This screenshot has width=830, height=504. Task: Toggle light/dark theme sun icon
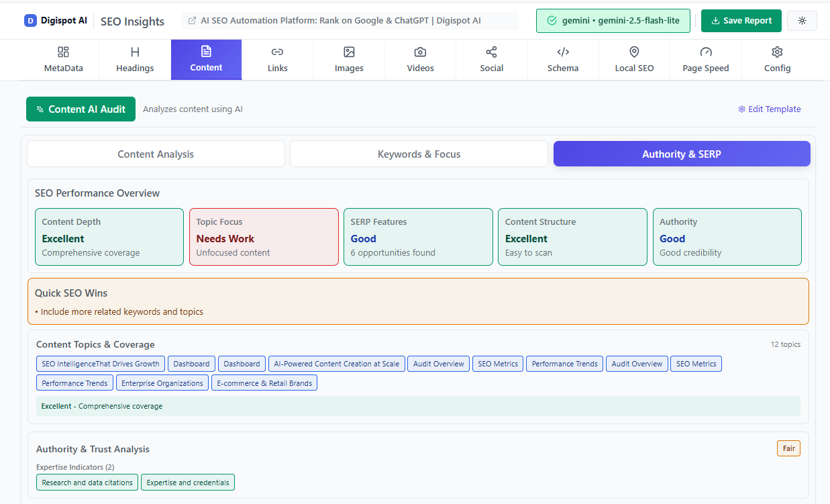[x=802, y=21]
